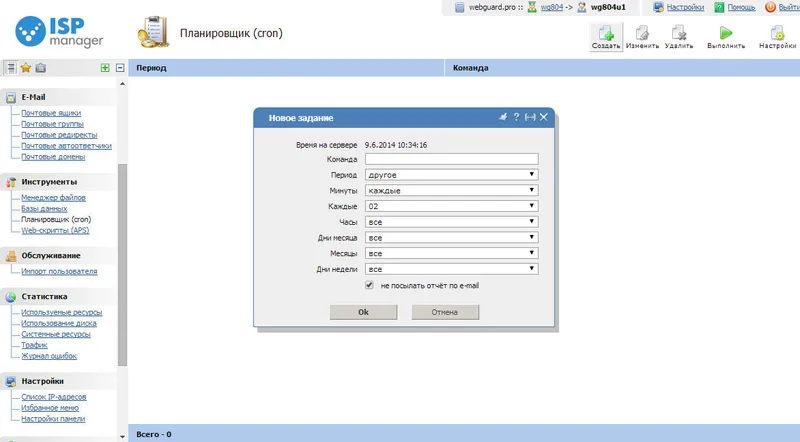Open the Минуты dropdown
800x442 pixels.
coord(452,190)
